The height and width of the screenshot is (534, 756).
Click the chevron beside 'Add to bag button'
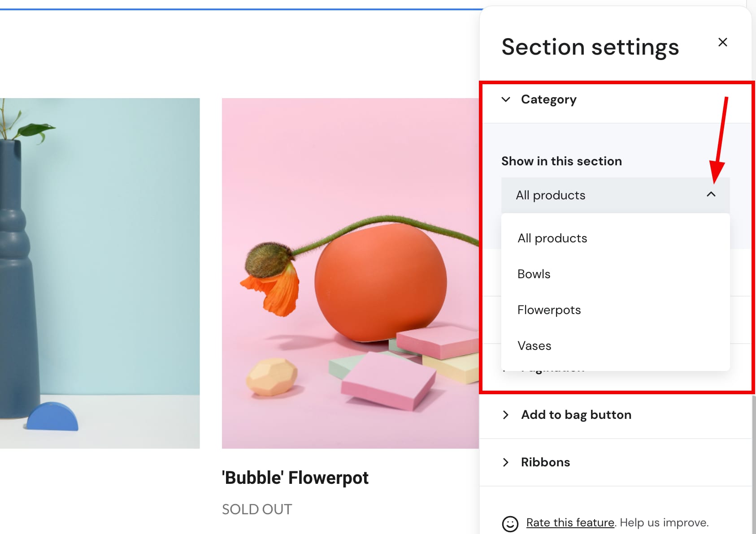click(x=506, y=415)
